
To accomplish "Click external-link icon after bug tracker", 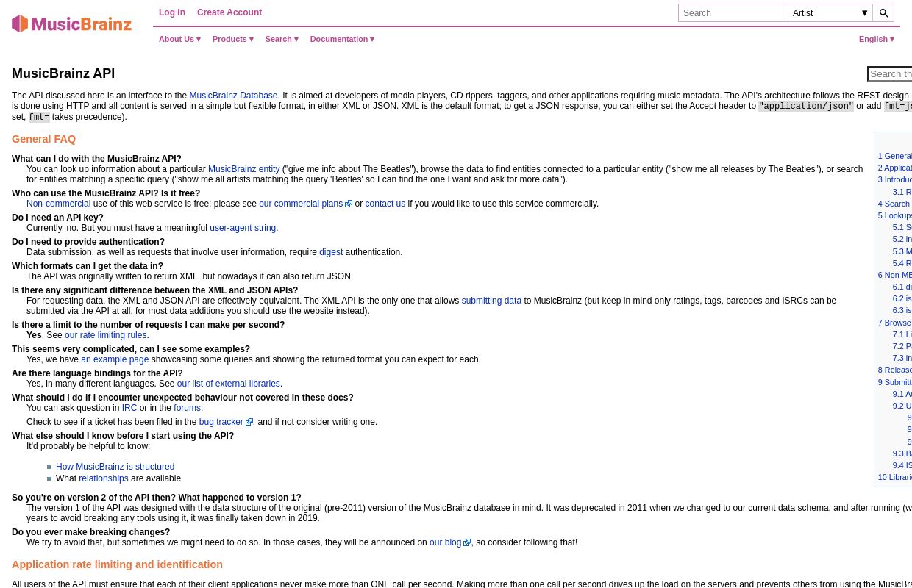I will coord(249,423).
